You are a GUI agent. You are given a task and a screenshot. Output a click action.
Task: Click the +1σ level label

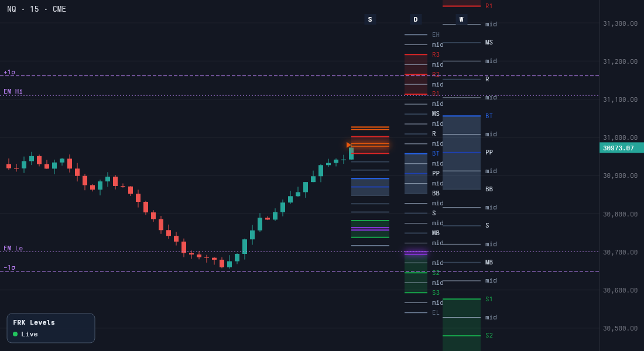click(x=9, y=73)
